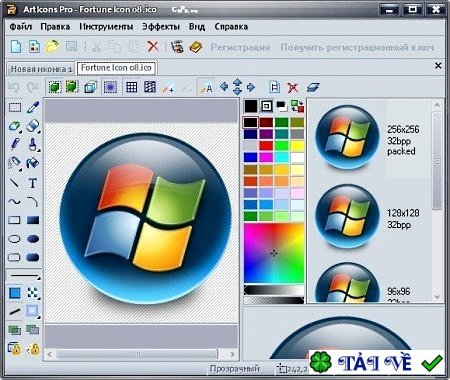Pick the yellow palette swatch
The width and height of the screenshot is (450, 380).
point(297,146)
